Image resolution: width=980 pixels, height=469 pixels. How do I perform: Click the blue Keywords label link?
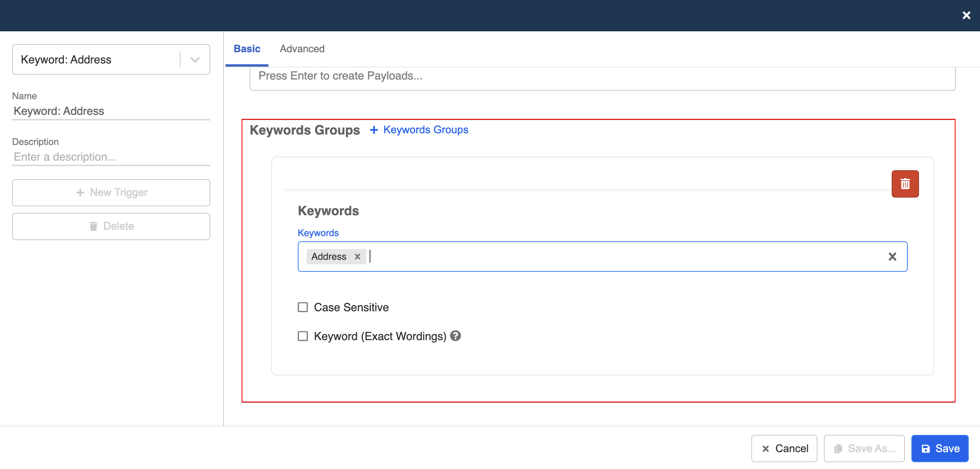tap(317, 232)
